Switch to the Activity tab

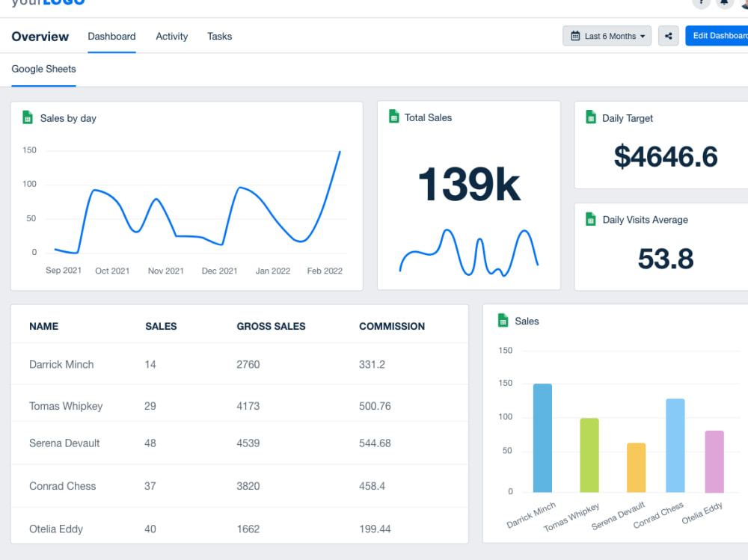click(171, 36)
